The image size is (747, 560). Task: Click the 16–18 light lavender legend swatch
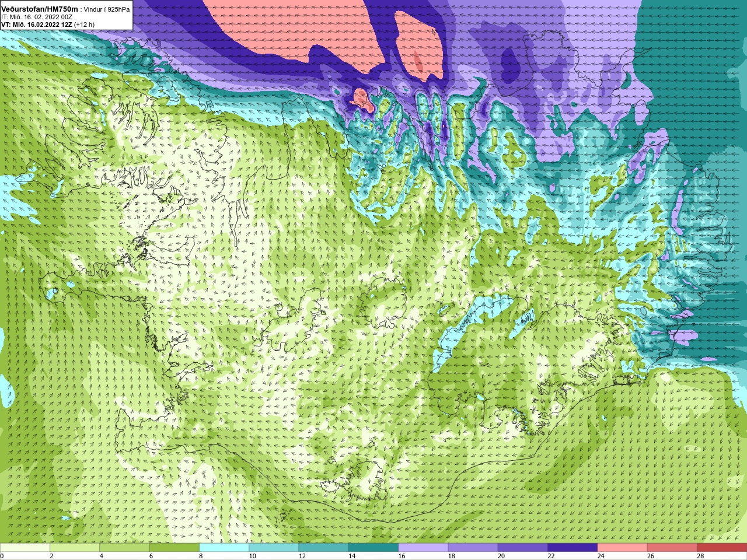(x=423, y=548)
